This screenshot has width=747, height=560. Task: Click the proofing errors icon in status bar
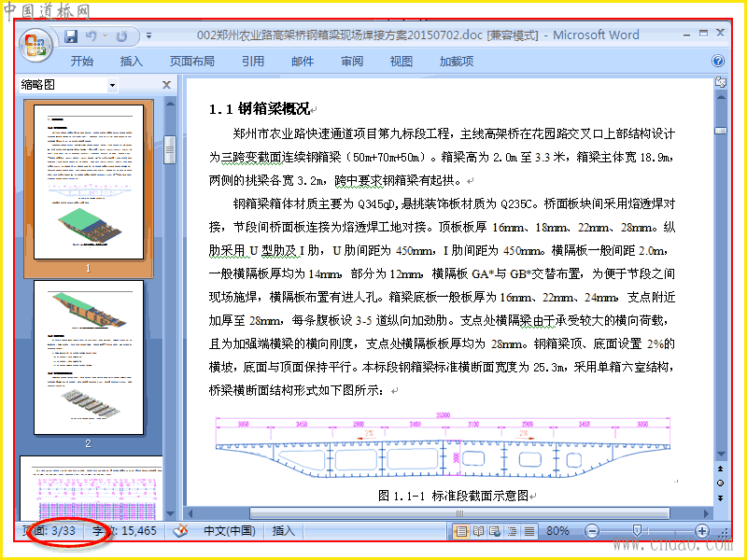[180, 530]
